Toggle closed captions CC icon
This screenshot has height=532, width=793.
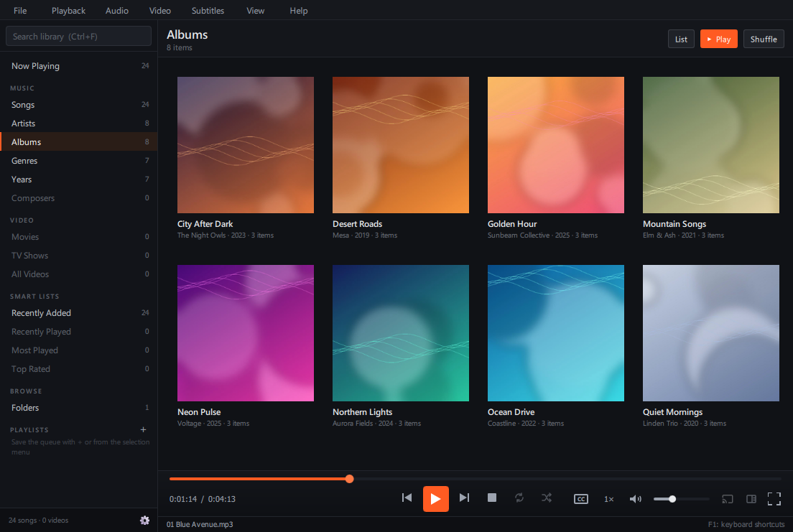(x=581, y=499)
